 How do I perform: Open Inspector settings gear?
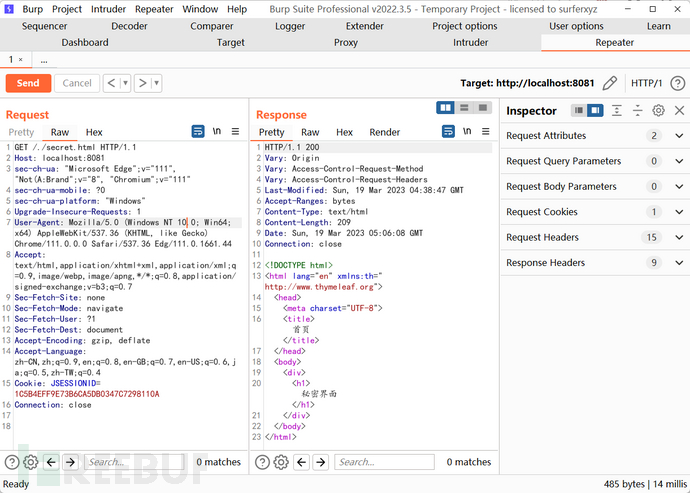(x=658, y=110)
